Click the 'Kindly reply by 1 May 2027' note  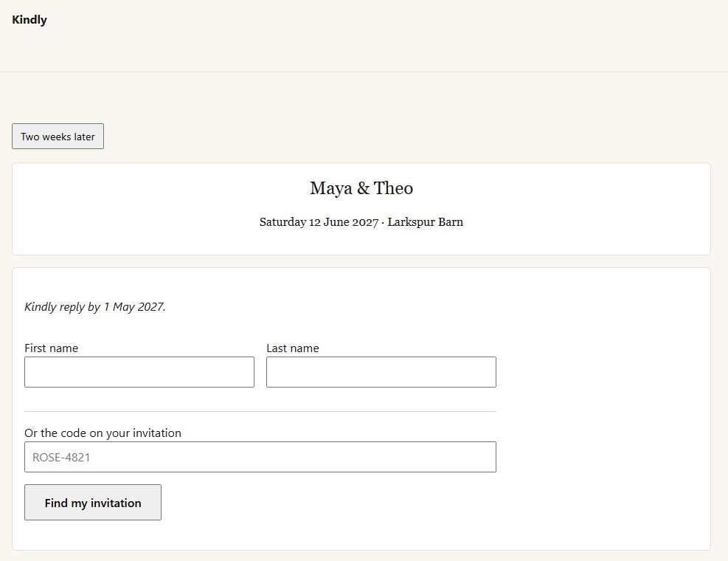[94, 307]
